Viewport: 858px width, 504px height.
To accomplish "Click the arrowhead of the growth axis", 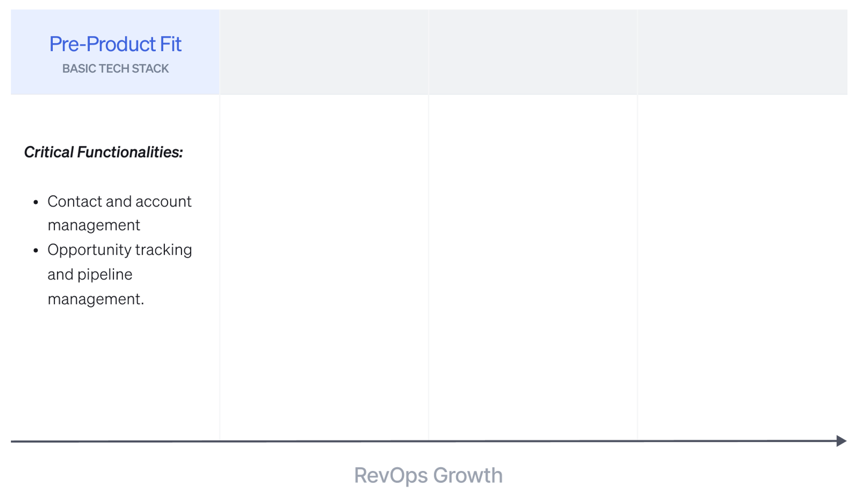I will (841, 441).
